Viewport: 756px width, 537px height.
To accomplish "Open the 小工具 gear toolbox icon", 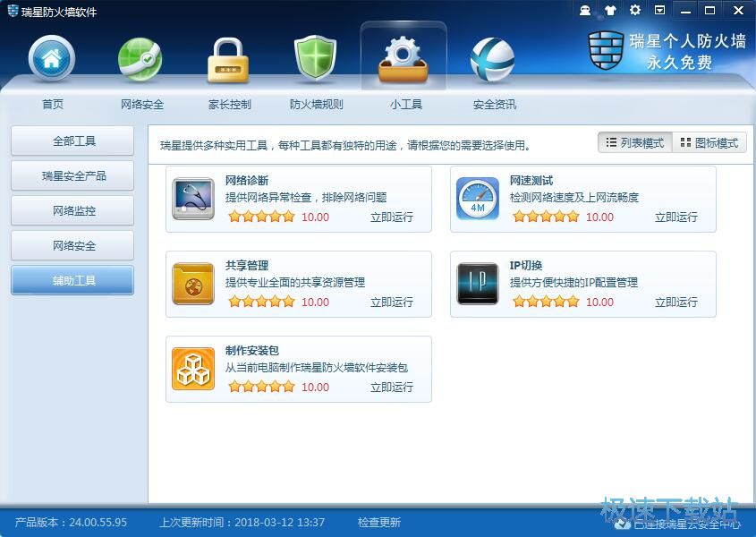I will 403,59.
